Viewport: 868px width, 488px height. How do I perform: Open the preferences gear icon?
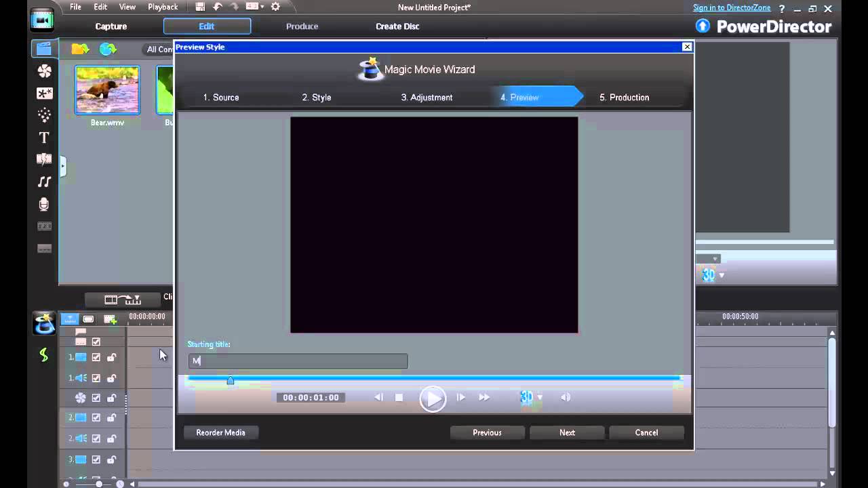[275, 7]
